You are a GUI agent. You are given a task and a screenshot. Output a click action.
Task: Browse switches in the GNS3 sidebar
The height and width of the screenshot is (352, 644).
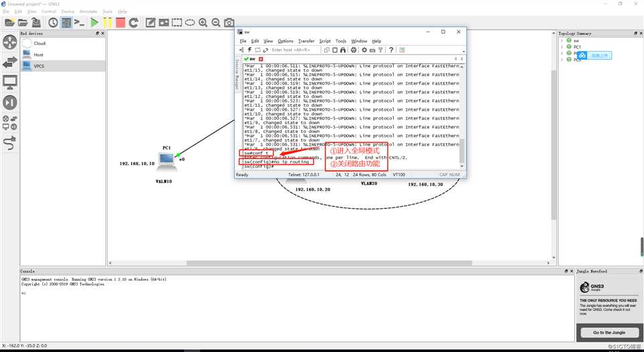pyautogui.click(x=10, y=62)
